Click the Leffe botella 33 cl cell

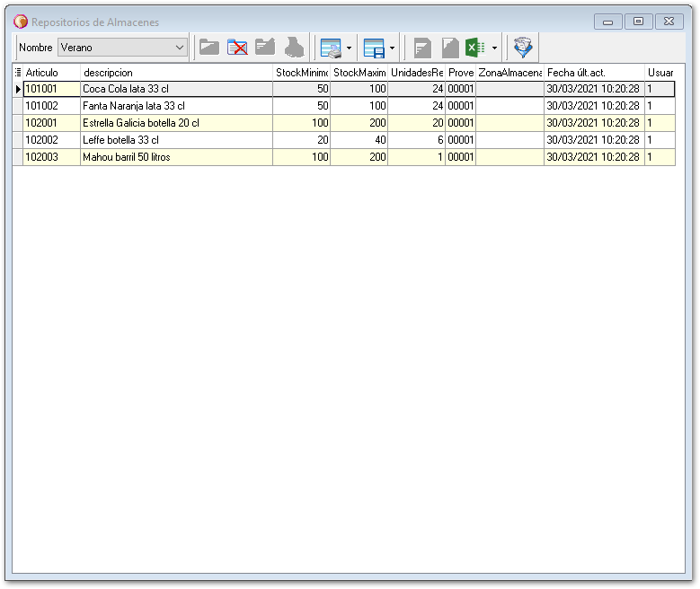pos(176,140)
